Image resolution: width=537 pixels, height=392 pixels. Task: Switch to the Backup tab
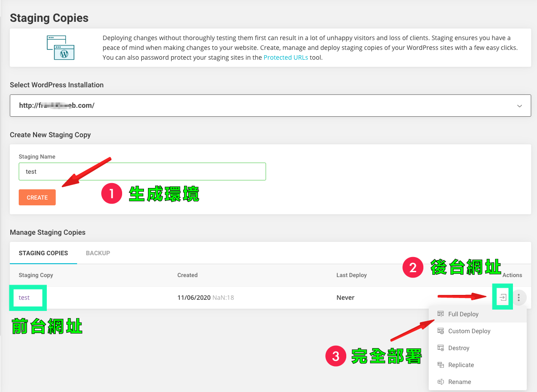[98, 253]
